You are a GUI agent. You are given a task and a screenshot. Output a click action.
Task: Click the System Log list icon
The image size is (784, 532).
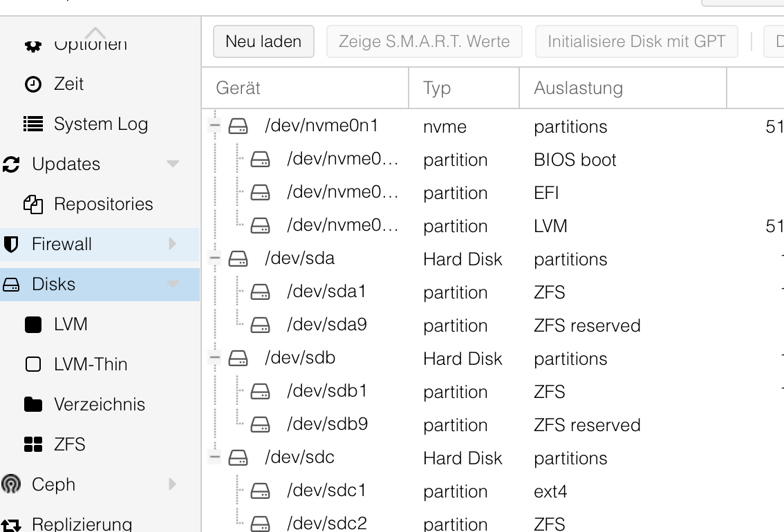pos(32,124)
